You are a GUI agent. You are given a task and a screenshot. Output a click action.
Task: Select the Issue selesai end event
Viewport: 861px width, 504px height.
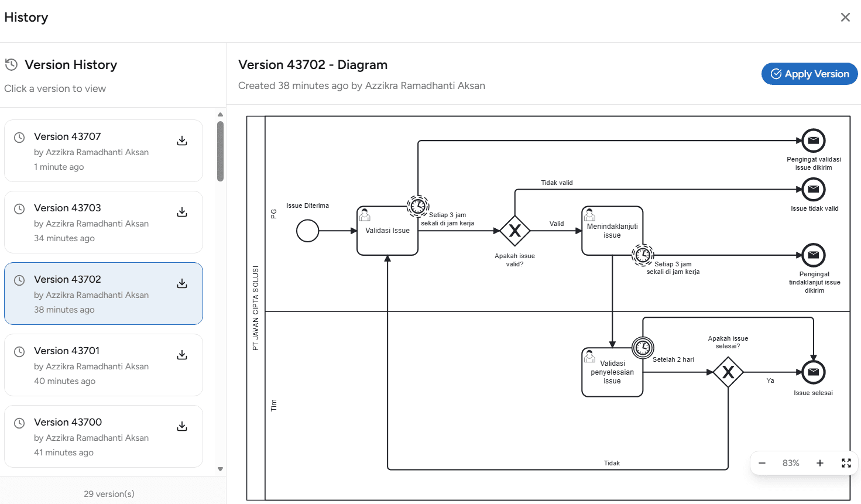pos(814,372)
